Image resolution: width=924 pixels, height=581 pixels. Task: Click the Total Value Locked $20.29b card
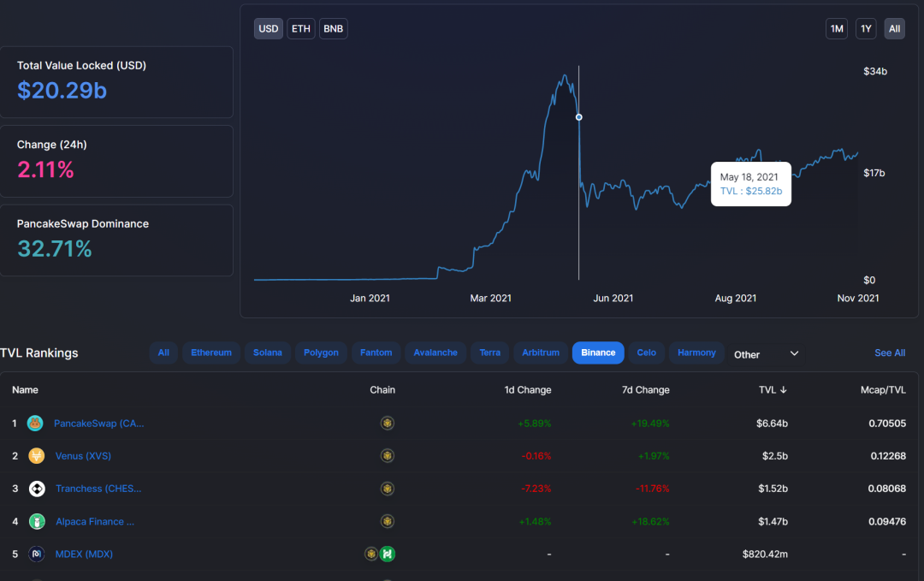tap(116, 82)
